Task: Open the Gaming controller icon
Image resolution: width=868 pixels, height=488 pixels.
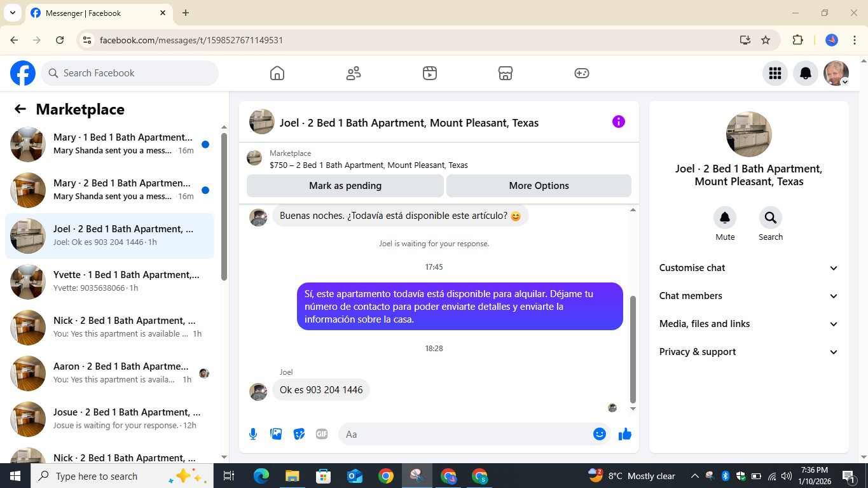Action: pos(582,73)
